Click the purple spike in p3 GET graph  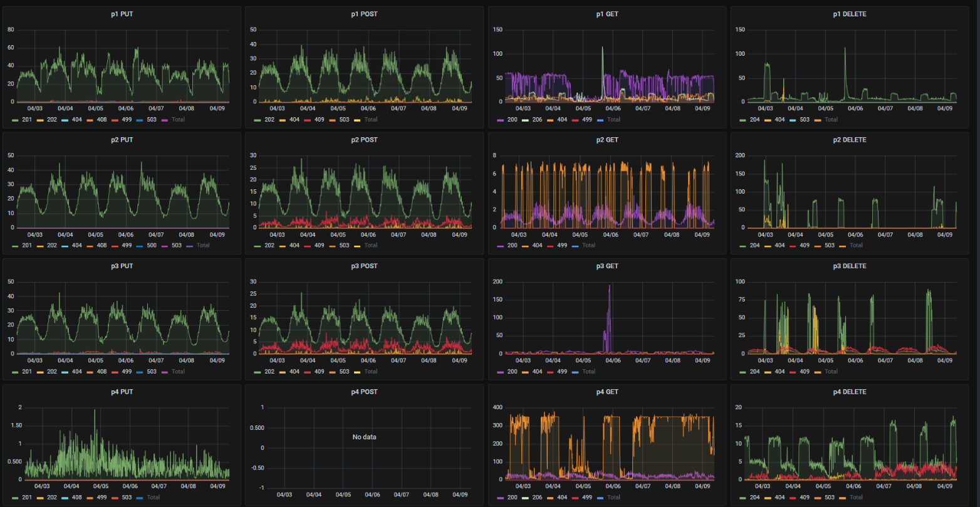coord(609,318)
